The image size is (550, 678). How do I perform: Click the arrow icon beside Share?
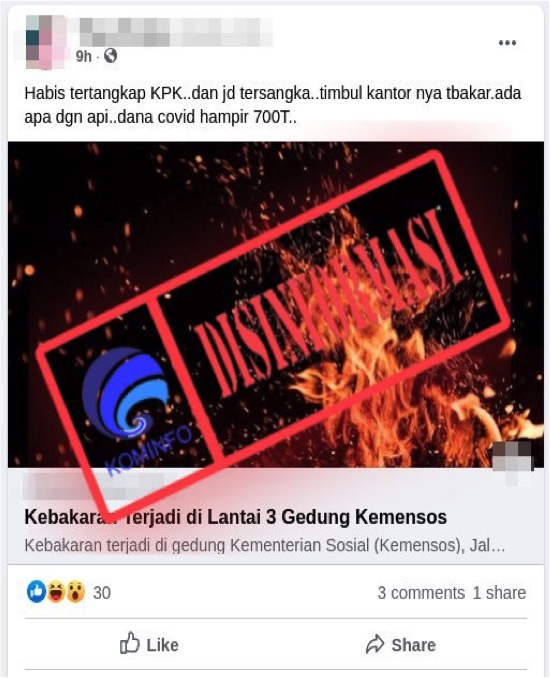click(375, 644)
